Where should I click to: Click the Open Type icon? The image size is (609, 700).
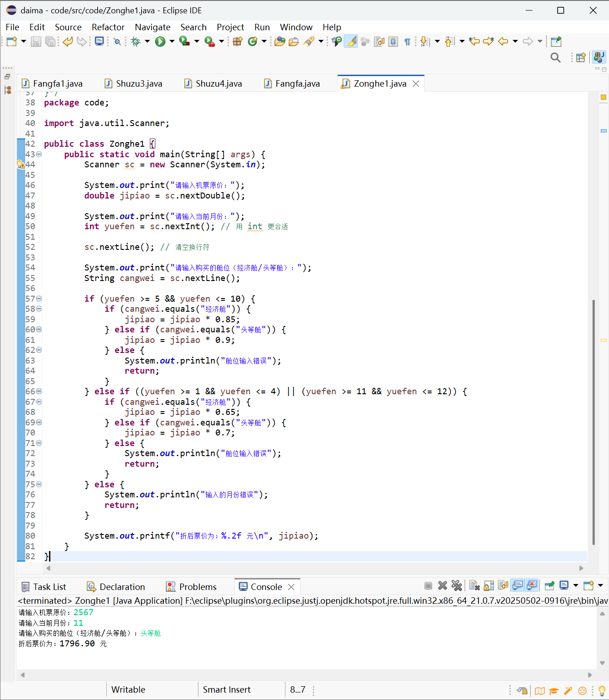coord(280,42)
